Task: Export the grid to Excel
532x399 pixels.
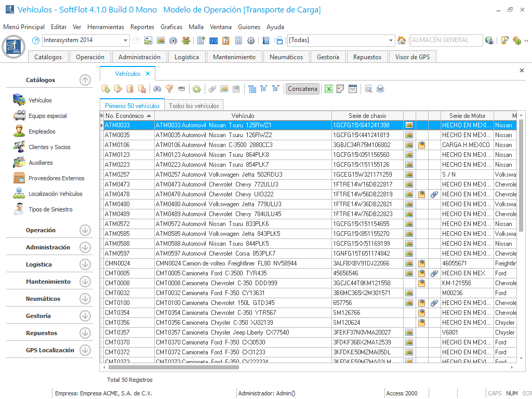Action: (x=328, y=89)
